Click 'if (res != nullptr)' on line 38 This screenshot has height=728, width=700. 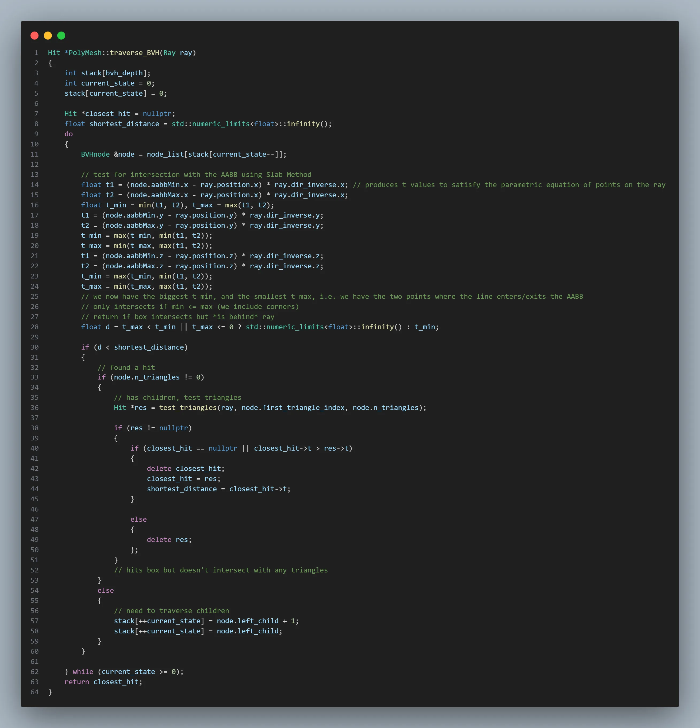(153, 428)
